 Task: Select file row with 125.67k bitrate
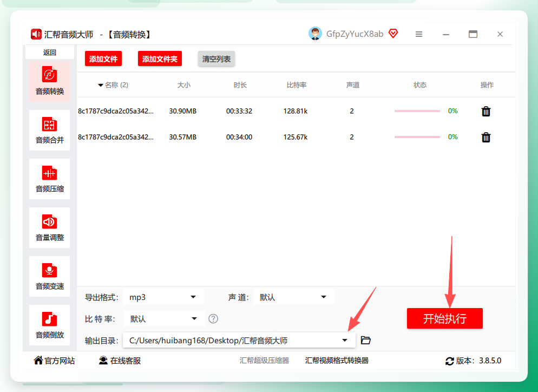pyautogui.click(x=296, y=138)
